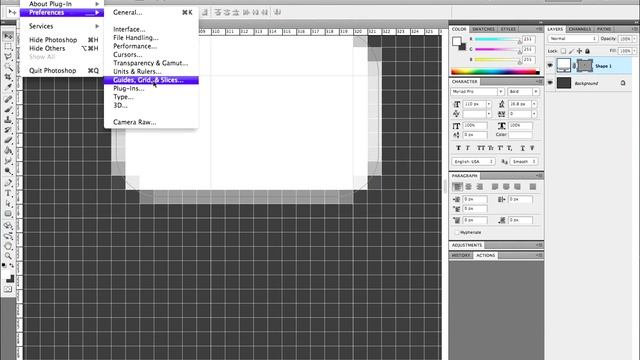Select the Zoom tool in toolbox
The height and width of the screenshot is (360, 640).
pyautogui.click(x=8, y=256)
